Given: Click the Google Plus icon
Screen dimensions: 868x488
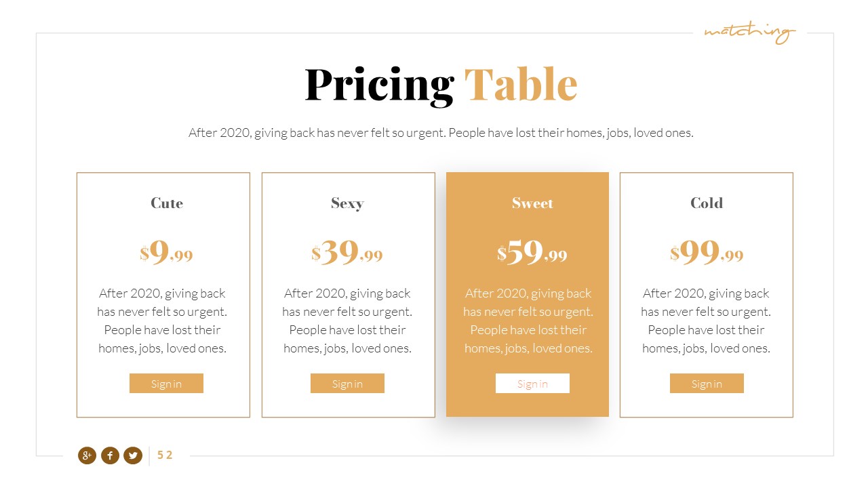Looking at the screenshot, I should 87,455.
